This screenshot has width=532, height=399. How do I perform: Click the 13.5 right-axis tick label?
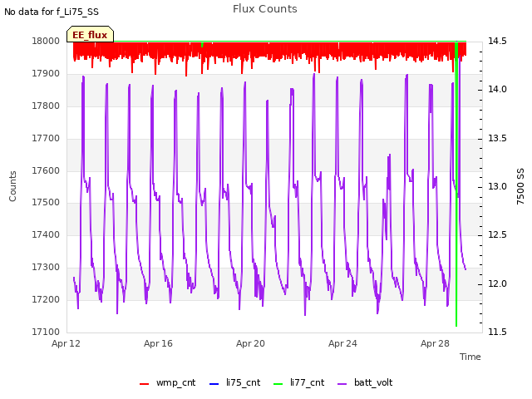tap(497, 139)
